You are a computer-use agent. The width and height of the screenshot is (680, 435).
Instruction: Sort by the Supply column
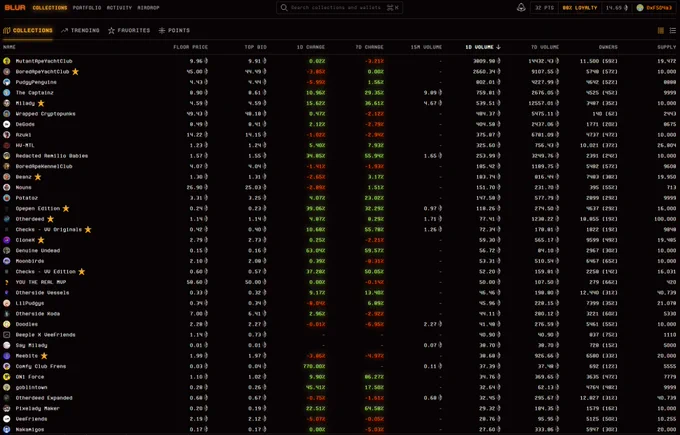click(667, 47)
